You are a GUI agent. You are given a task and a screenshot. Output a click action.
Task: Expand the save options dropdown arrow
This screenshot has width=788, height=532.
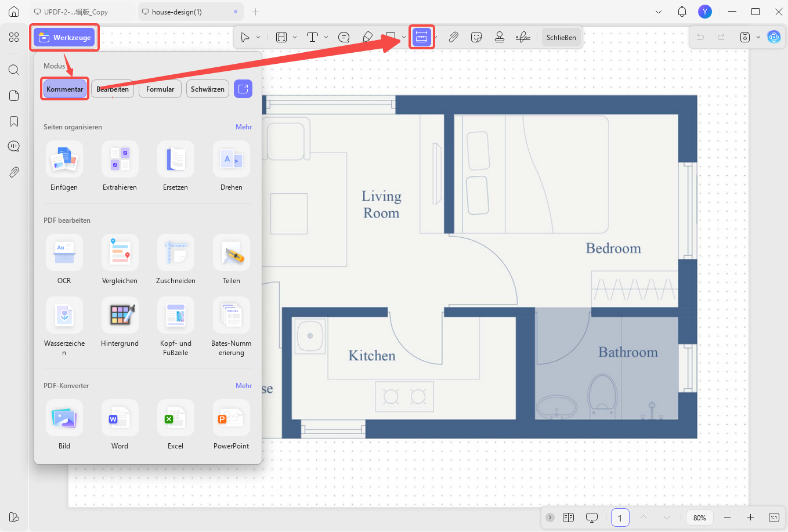click(x=758, y=37)
